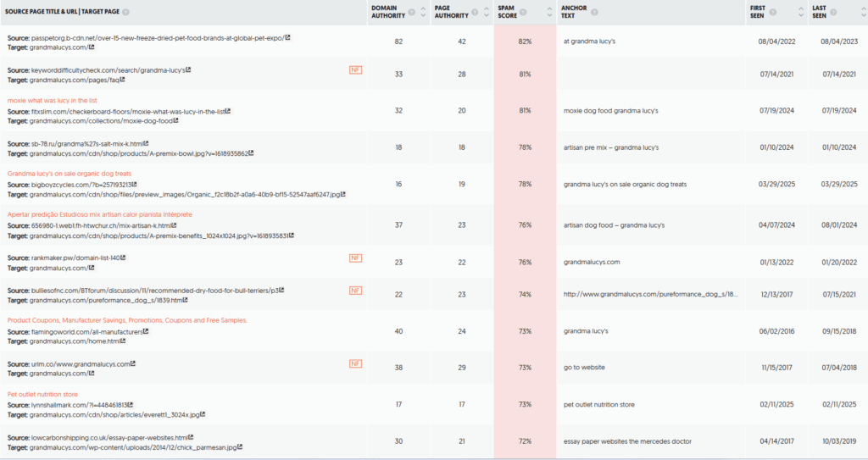Click Anchor Text help question icon
The image size is (868, 460).
pyautogui.click(x=594, y=12)
